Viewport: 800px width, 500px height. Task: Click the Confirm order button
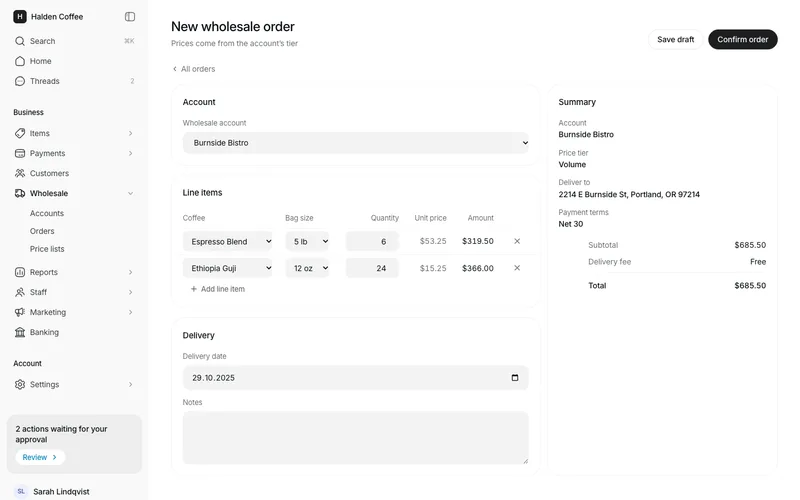742,39
